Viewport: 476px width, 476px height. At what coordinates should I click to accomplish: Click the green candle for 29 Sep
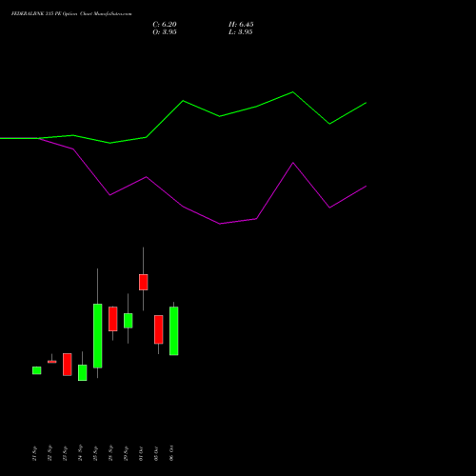(x=129, y=321)
